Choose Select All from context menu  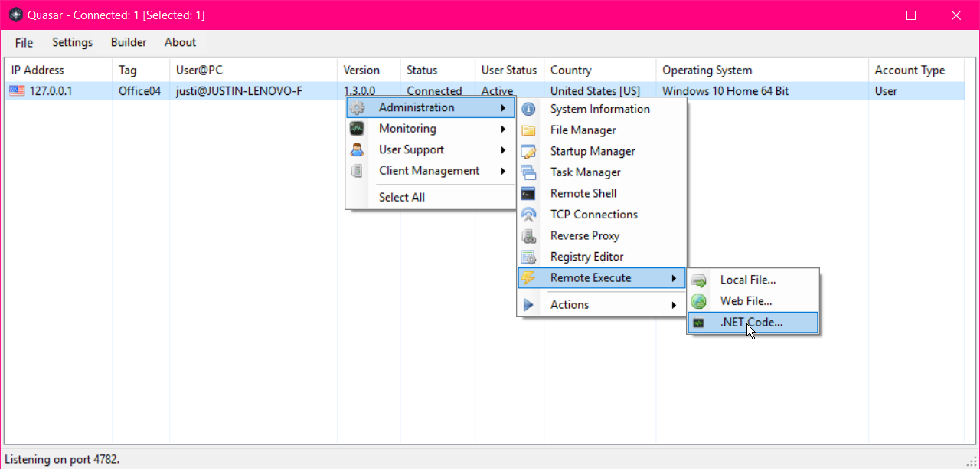(401, 197)
